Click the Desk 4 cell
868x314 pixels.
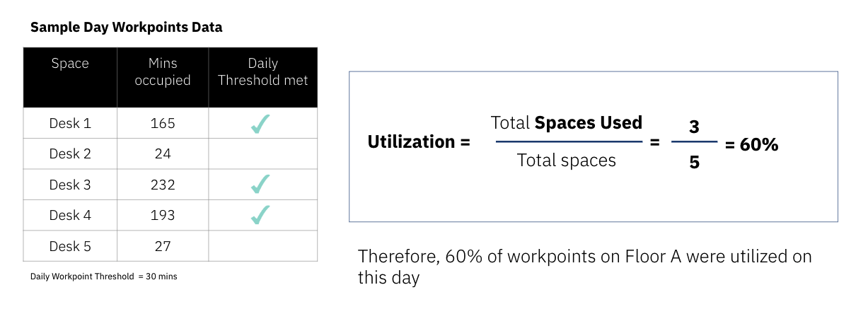click(70, 215)
